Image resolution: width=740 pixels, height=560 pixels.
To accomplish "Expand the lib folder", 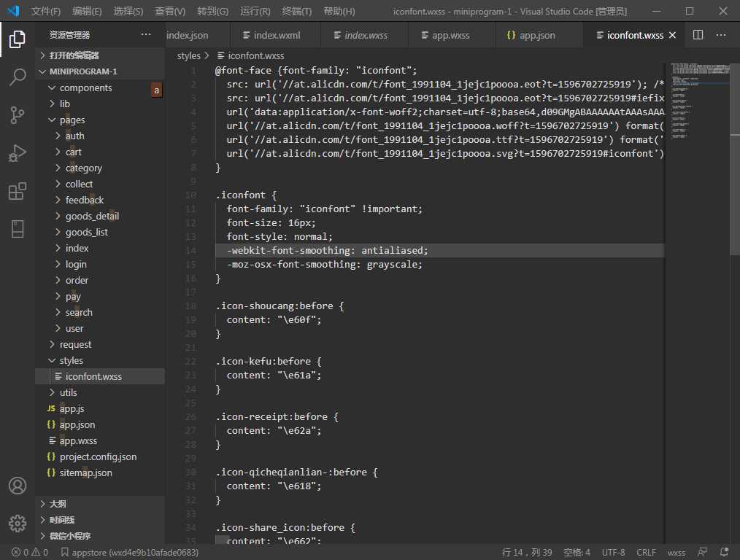I will pos(100,104).
